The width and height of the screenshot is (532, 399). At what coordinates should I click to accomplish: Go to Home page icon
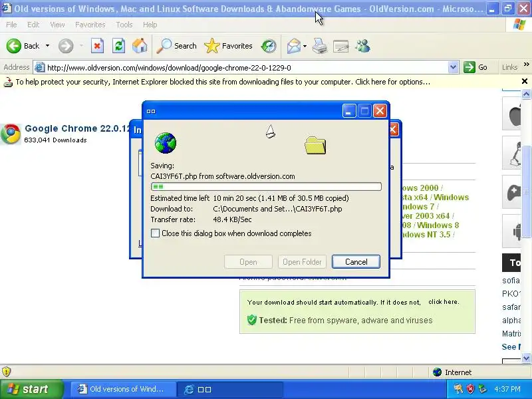(x=140, y=46)
